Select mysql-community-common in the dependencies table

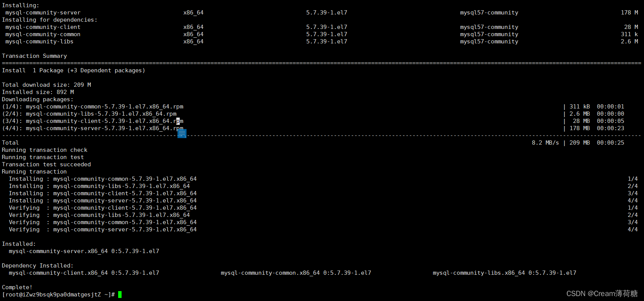(x=43, y=34)
